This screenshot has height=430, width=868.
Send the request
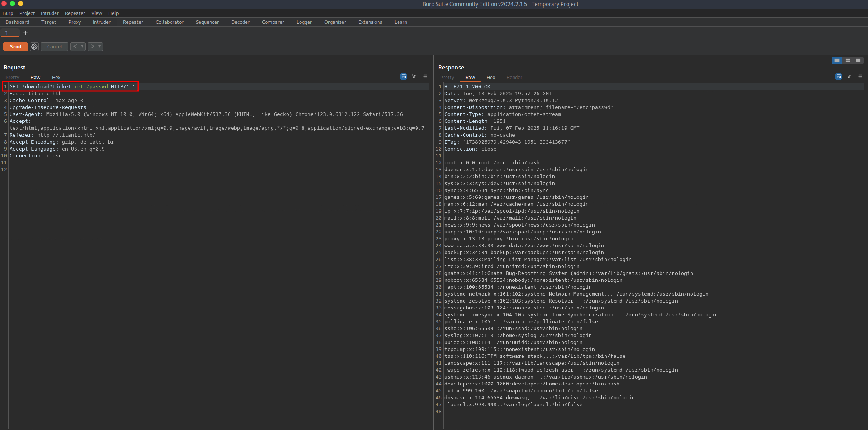15,46
